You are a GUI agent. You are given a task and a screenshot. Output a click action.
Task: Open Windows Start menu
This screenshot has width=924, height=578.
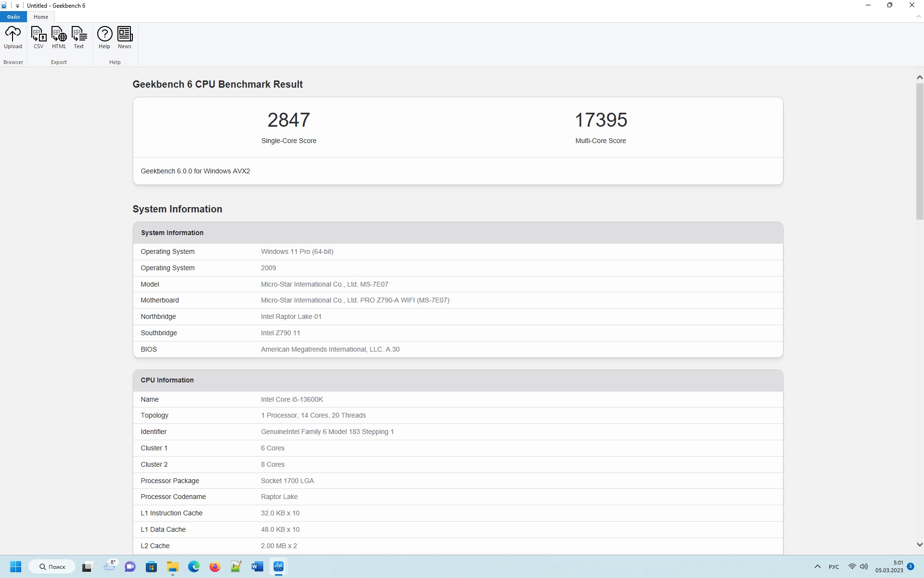(15, 566)
